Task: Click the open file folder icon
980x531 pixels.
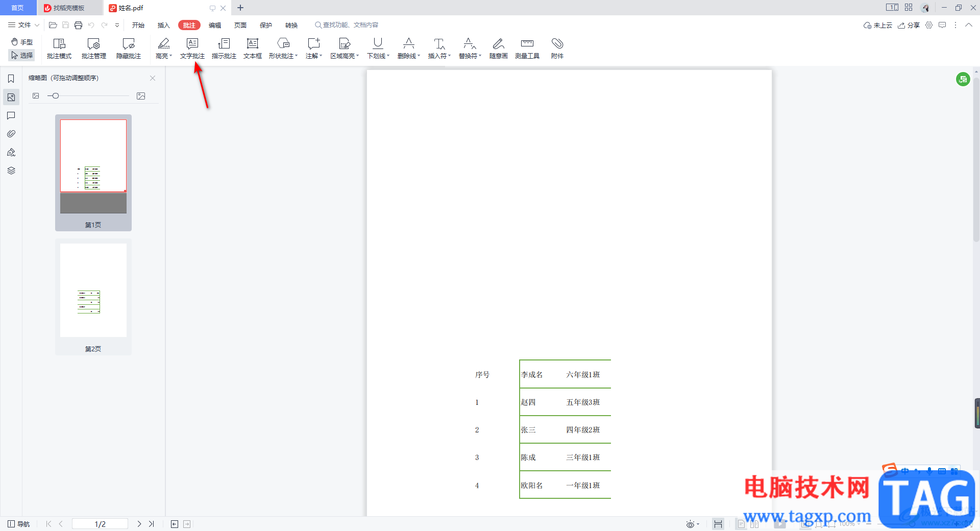Action: click(53, 25)
